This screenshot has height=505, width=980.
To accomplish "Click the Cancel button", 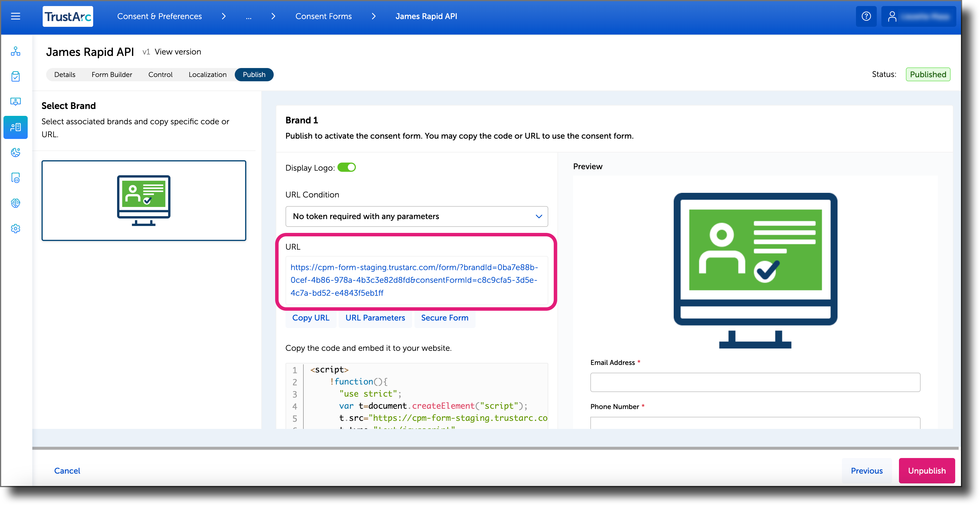I will (x=67, y=471).
